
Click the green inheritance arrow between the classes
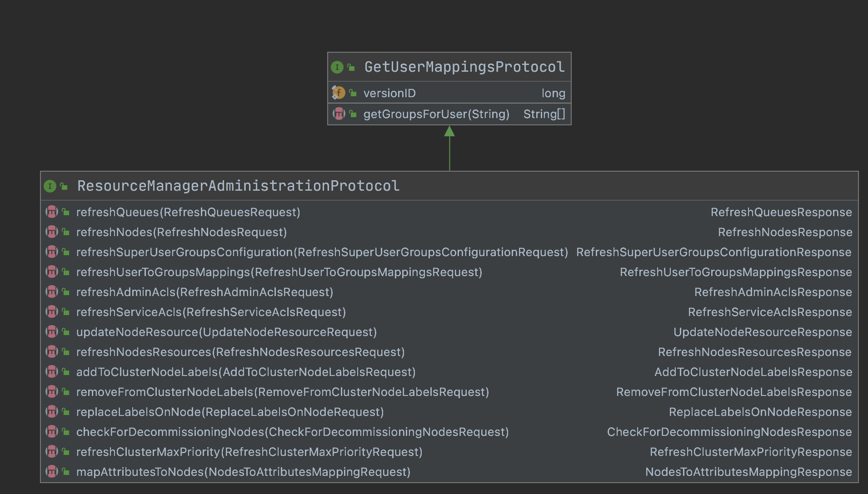pyautogui.click(x=449, y=148)
